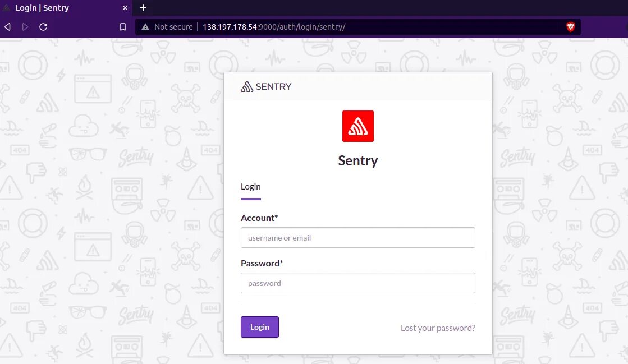Screen dimensions: 628x364
Task: Click the Not secure warning triangle icon
Action: [145, 27]
